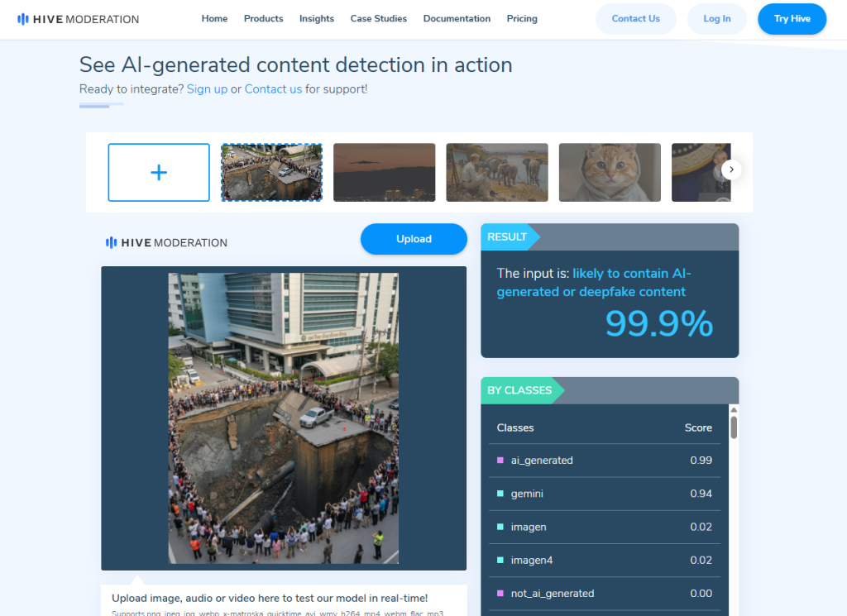Click the 'Upload image, audio or video' instruction text
This screenshot has height=616, width=847.
point(270,598)
